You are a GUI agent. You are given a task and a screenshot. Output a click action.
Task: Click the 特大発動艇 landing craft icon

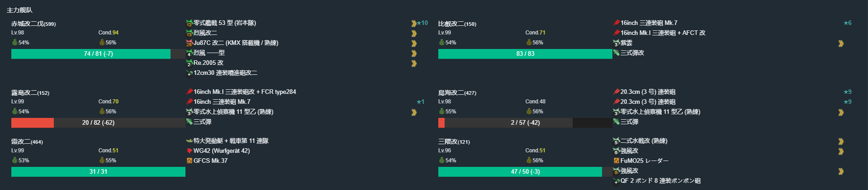coord(189,141)
